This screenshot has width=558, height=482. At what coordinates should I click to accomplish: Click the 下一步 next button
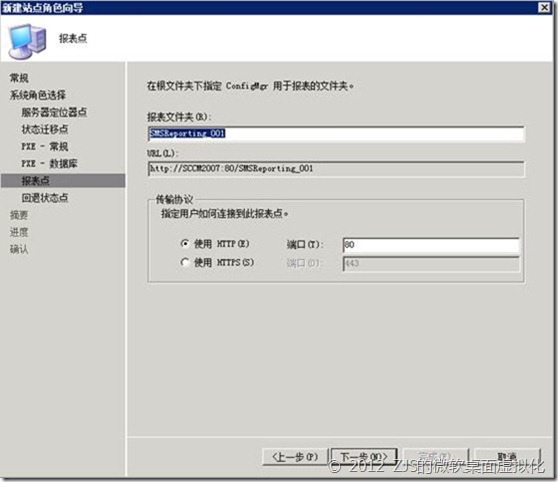pyautogui.click(x=364, y=456)
